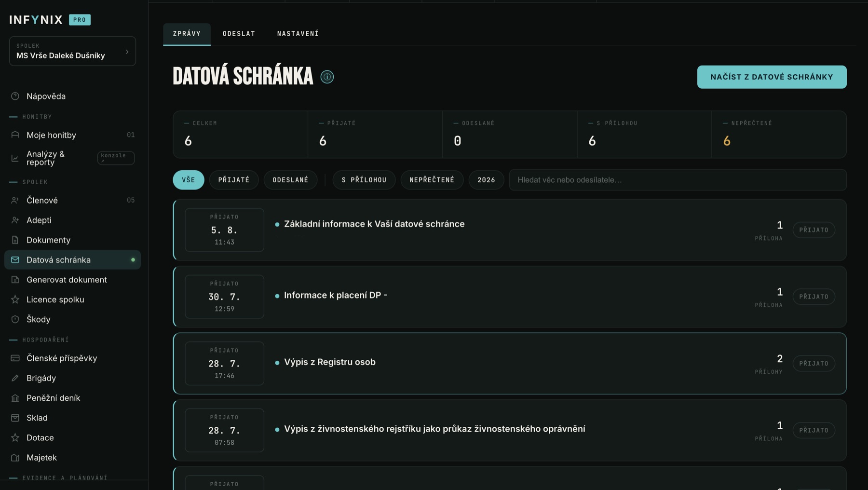868x490 pixels.
Task: Open Nápověda via its help icon
Action: coord(15,96)
